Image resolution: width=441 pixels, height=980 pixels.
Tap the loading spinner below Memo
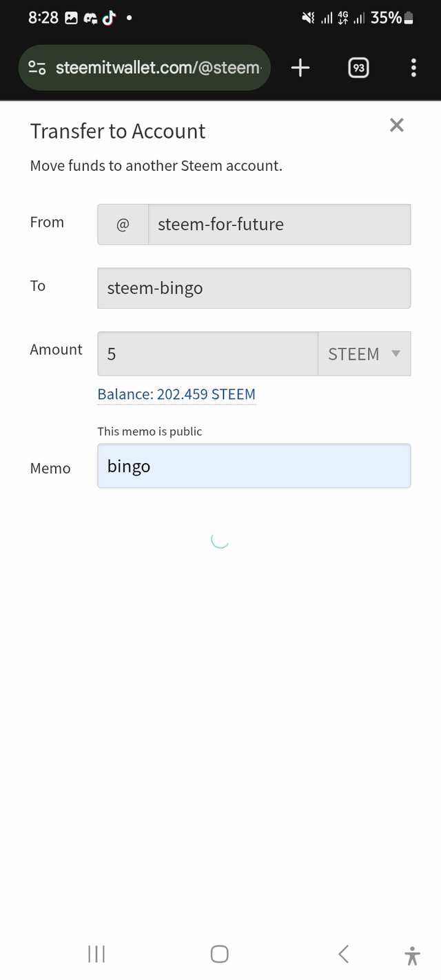click(x=220, y=540)
